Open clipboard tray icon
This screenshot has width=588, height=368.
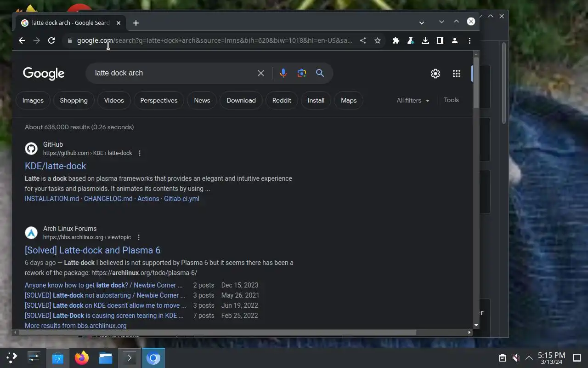503,358
